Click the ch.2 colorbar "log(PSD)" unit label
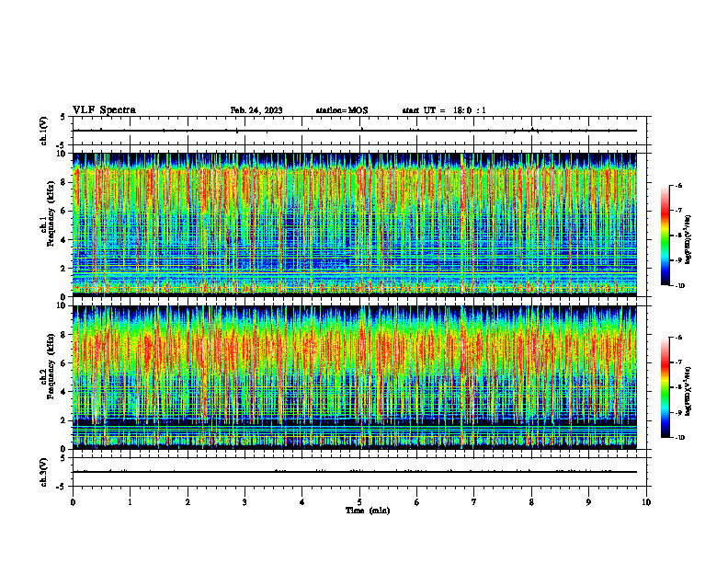 tap(688, 391)
